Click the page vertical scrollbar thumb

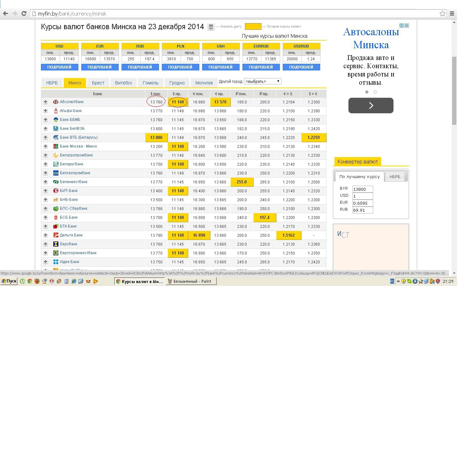point(454,91)
